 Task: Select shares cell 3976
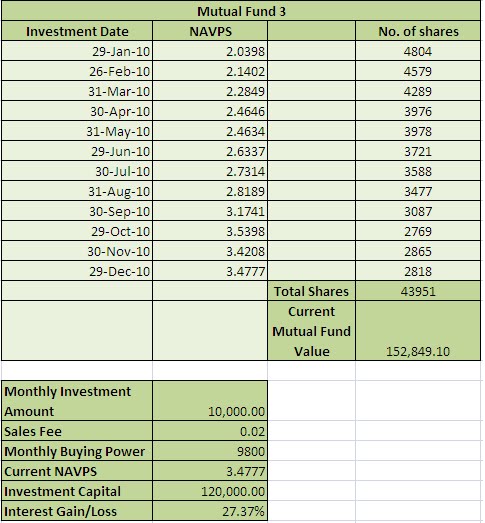click(x=418, y=111)
